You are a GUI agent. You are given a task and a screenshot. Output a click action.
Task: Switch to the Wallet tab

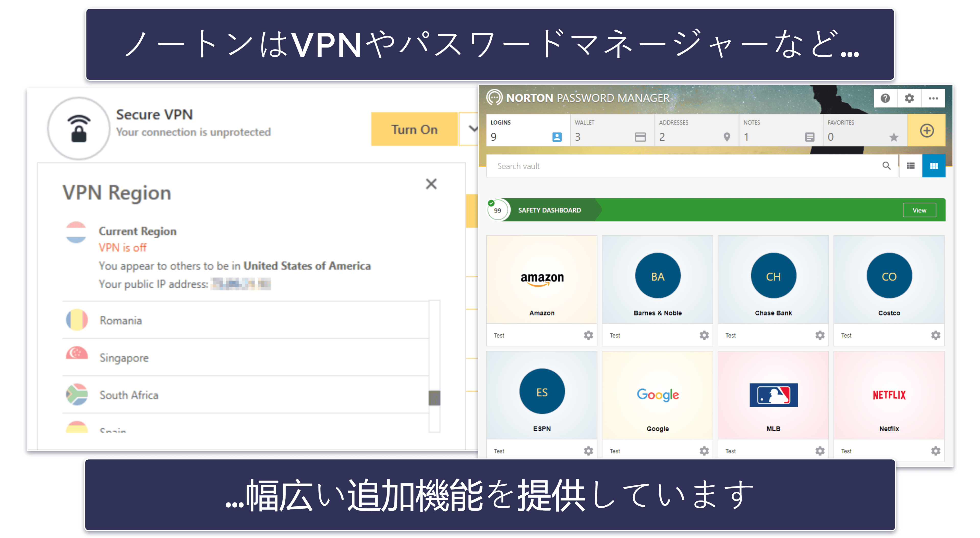pyautogui.click(x=612, y=130)
